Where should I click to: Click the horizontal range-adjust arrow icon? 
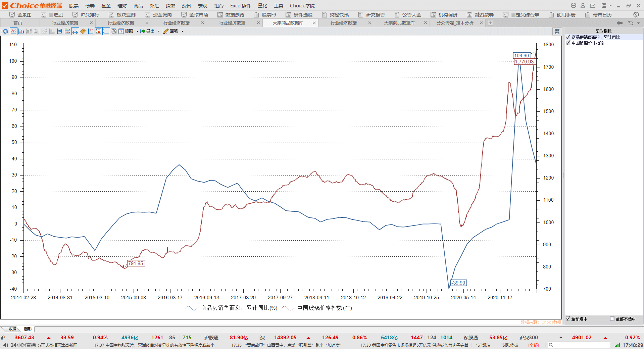point(75,31)
